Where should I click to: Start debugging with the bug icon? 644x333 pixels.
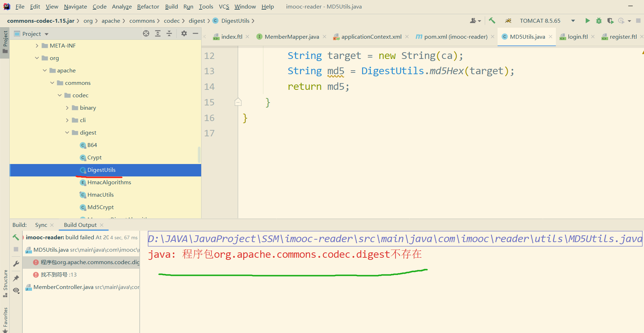pyautogui.click(x=599, y=21)
